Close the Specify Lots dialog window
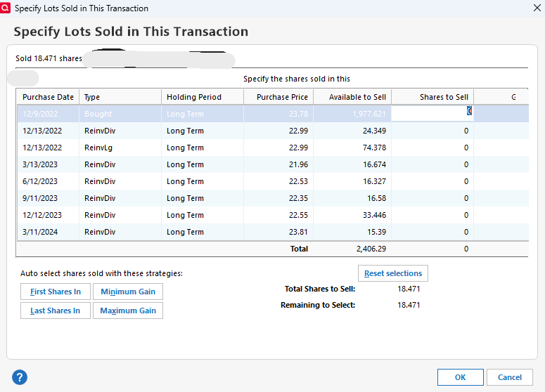This screenshot has width=545, height=392. [x=535, y=8]
